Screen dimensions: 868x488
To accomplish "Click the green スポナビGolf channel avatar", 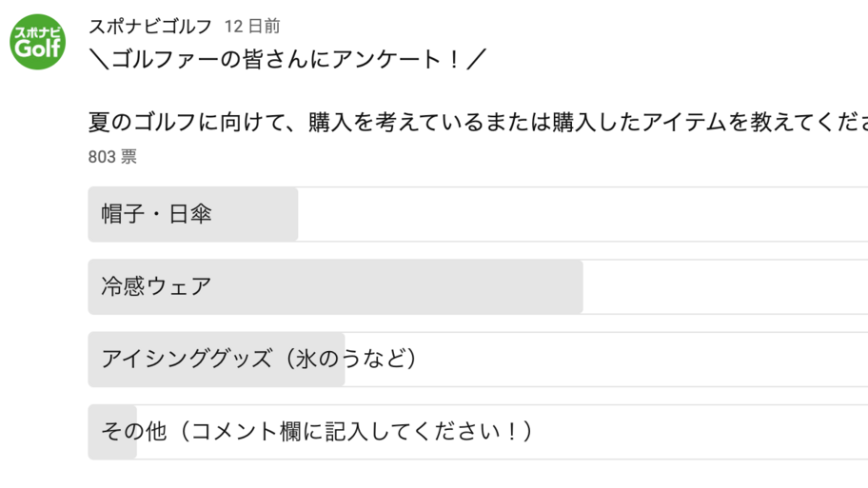I will 38,42.
